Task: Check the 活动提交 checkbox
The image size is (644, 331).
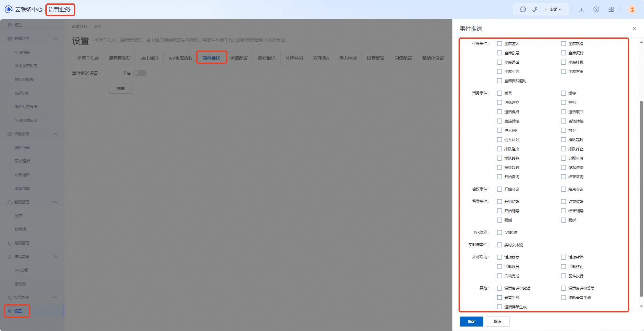Action: pyautogui.click(x=500, y=257)
